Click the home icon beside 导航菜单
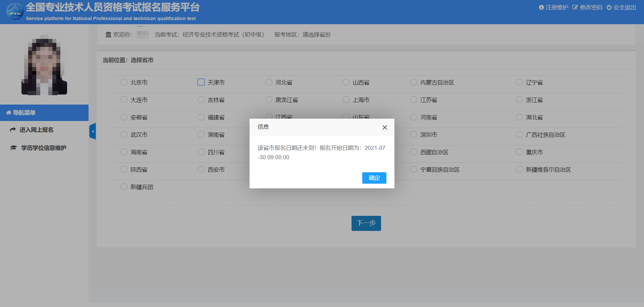The width and height of the screenshot is (644, 307). pos(8,113)
